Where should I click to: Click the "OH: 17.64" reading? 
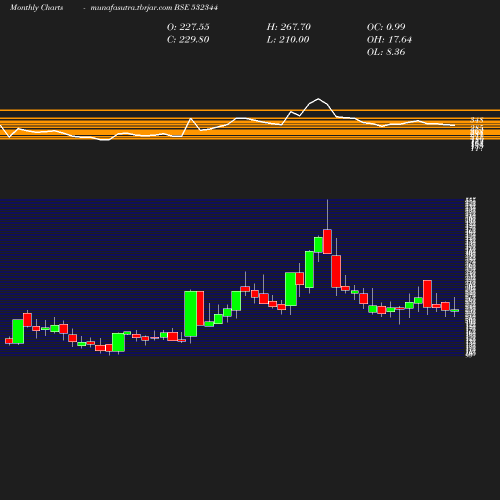click(389, 40)
